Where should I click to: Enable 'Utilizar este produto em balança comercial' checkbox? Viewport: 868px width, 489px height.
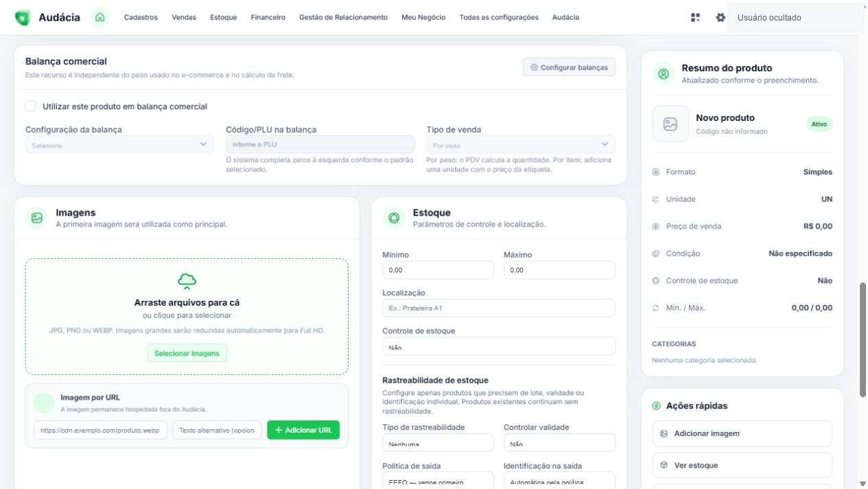(30, 106)
